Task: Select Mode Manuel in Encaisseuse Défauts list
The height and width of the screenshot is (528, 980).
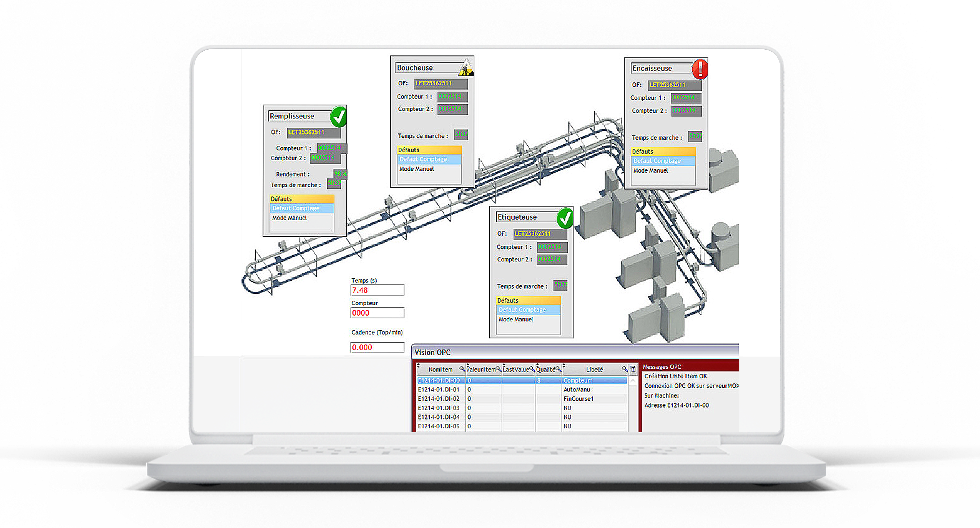Action: [663, 171]
